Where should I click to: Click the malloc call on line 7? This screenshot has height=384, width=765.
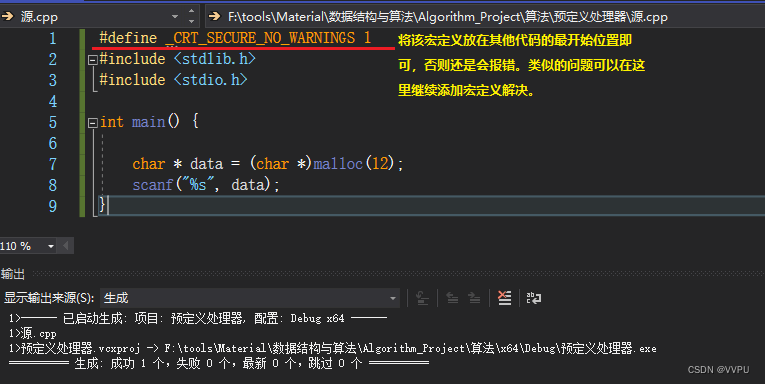pos(338,164)
